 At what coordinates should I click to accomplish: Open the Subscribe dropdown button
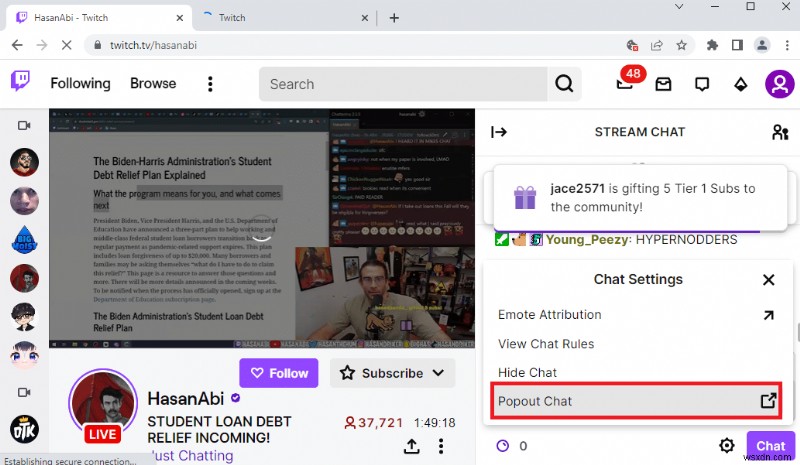[392, 373]
